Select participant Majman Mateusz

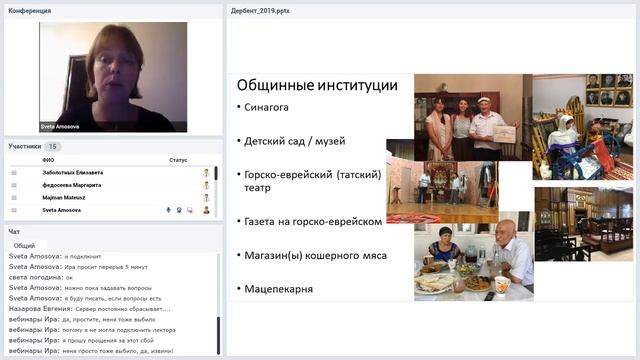coord(64,198)
